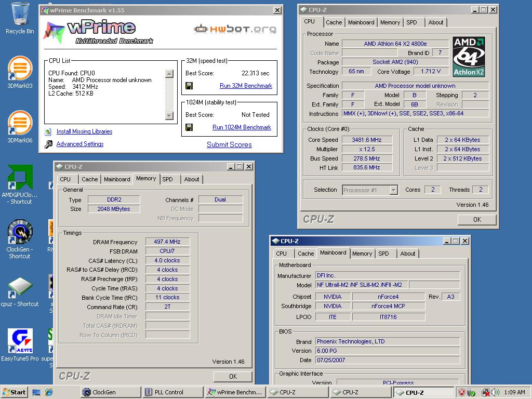
Task: Click the motherboard manufacturer field DFI Inc.
Action: pyautogui.click(x=388, y=275)
